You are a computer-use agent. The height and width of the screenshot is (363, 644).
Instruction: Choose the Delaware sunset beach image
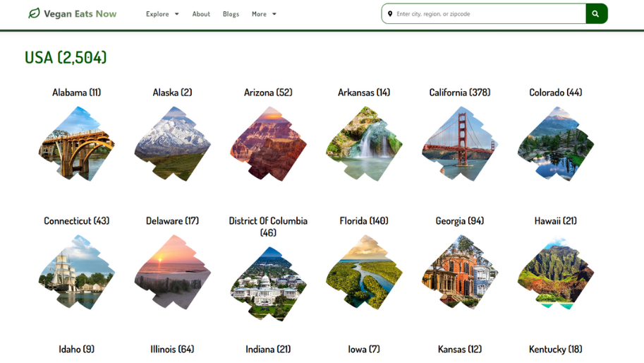pos(172,273)
